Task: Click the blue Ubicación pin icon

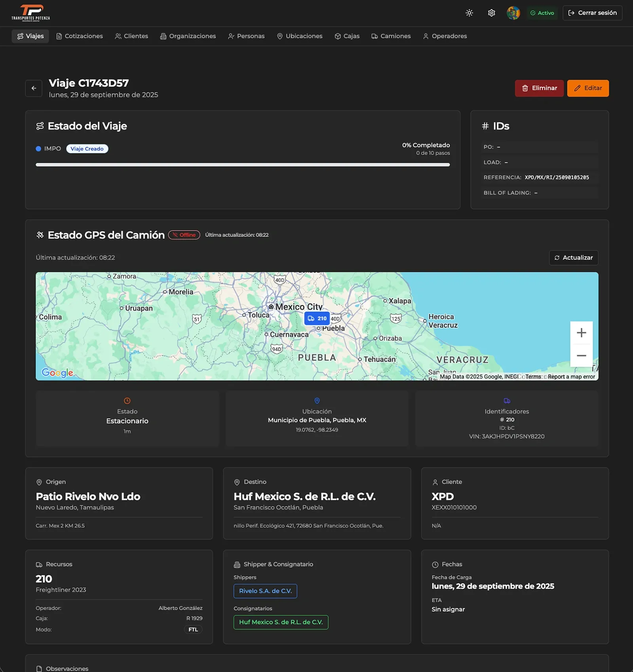Action: coord(317,401)
